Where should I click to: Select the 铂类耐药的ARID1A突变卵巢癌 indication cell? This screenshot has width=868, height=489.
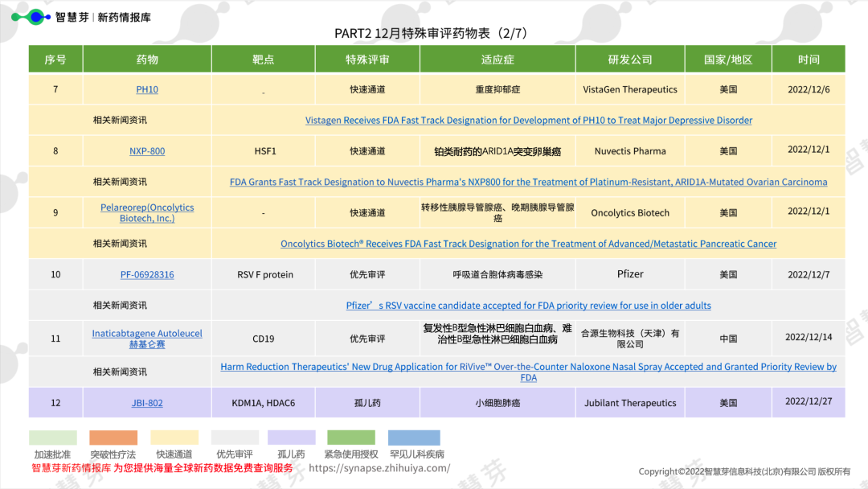pos(497,150)
